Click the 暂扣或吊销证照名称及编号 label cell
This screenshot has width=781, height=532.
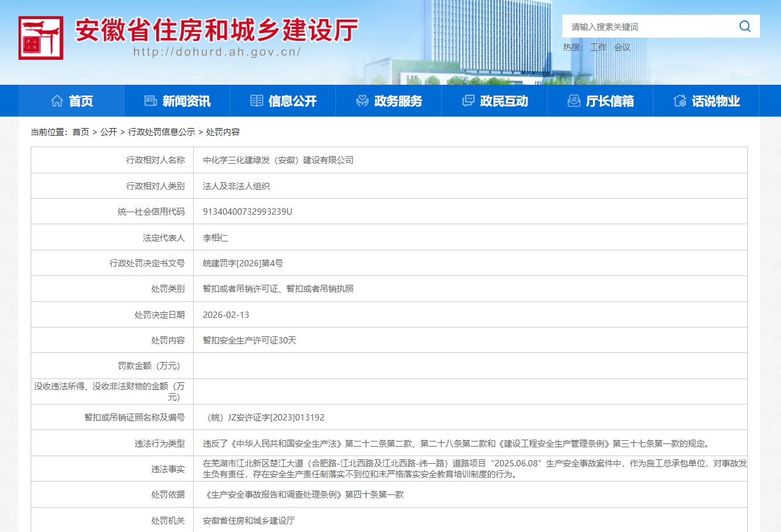click(112, 417)
